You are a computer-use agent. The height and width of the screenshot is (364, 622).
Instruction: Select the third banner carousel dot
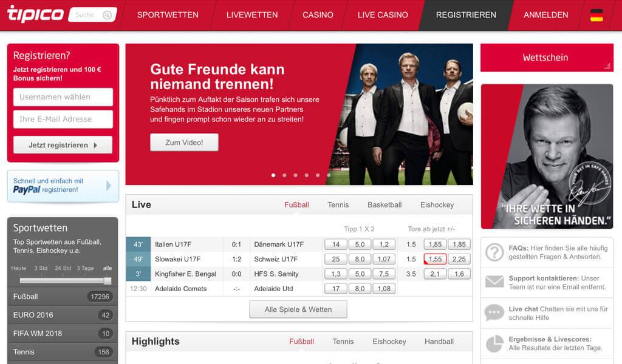tap(296, 175)
